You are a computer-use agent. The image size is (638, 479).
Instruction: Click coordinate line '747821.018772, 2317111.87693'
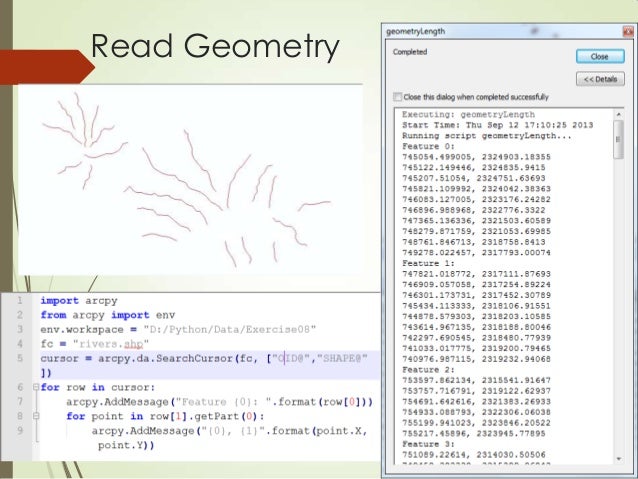tap(476, 274)
